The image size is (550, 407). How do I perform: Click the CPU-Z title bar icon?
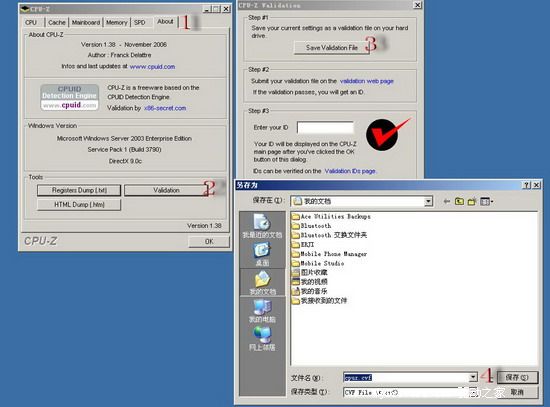[x=24, y=9]
